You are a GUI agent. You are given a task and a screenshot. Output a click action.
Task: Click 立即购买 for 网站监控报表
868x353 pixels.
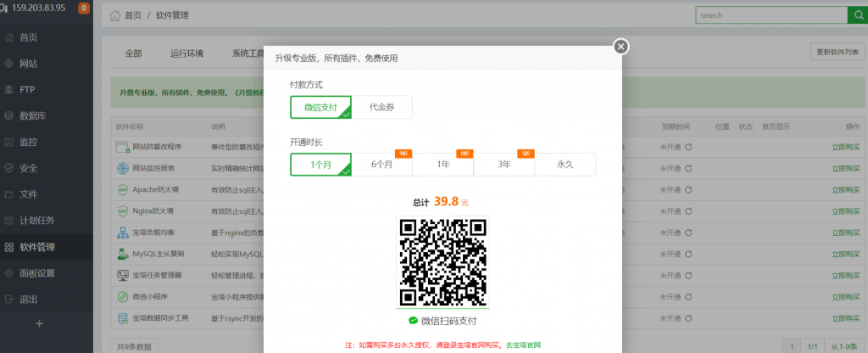[x=846, y=168]
